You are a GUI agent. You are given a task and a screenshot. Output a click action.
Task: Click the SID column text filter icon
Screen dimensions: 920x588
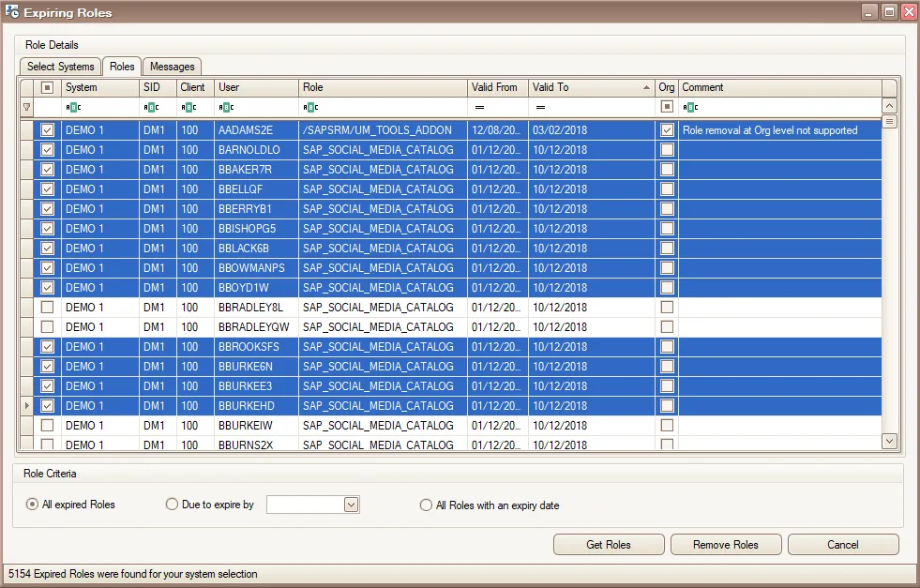pyautogui.click(x=151, y=108)
